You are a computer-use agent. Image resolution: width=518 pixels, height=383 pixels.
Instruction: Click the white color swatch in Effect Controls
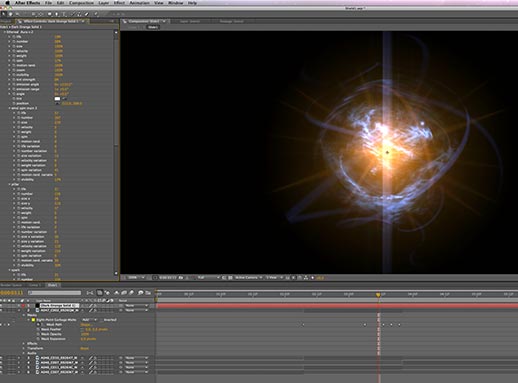pos(57,99)
